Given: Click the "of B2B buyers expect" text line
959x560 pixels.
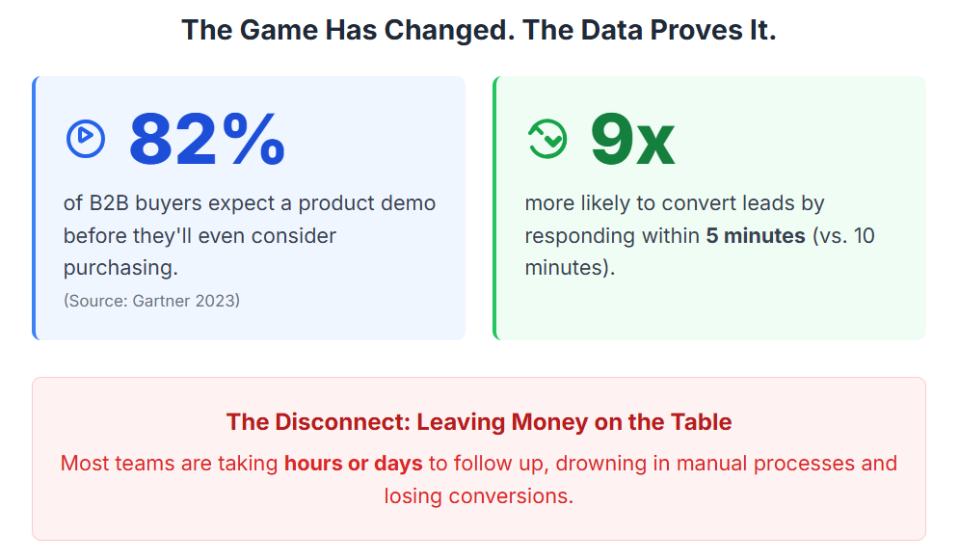Looking at the screenshot, I should pos(249,203).
